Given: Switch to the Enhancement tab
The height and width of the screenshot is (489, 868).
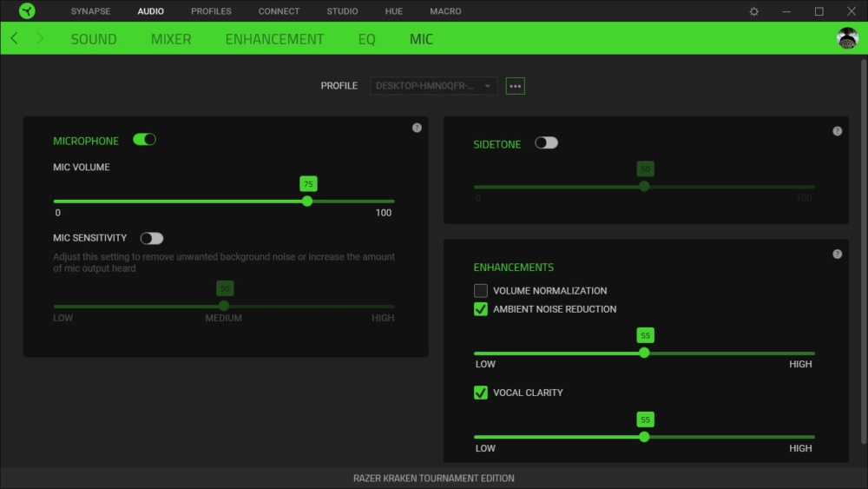Looking at the screenshot, I should 274,39.
